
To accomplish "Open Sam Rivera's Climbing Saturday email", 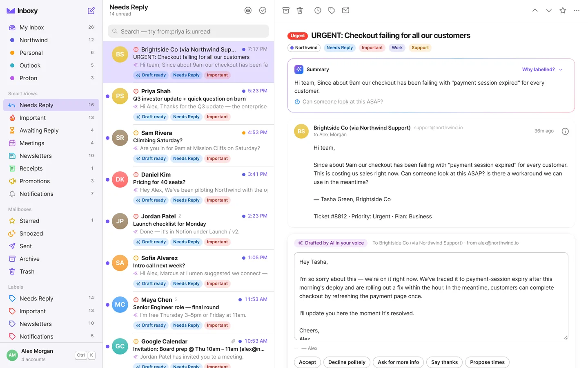I will click(x=188, y=145).
